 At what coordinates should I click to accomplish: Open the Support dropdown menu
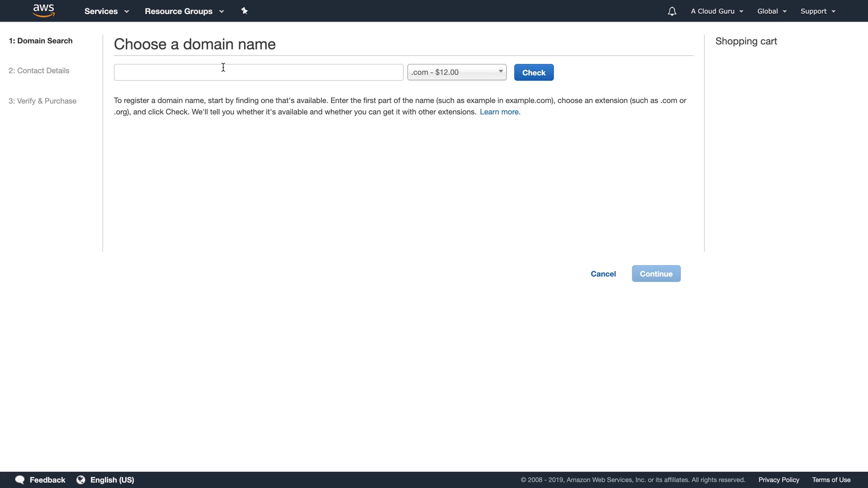click(817, 11)
